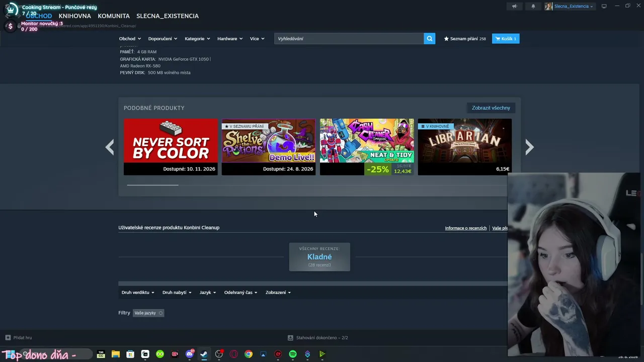Select the Kladné all reviews summary
The image size is (644, 362).
(x=319, y=257)
